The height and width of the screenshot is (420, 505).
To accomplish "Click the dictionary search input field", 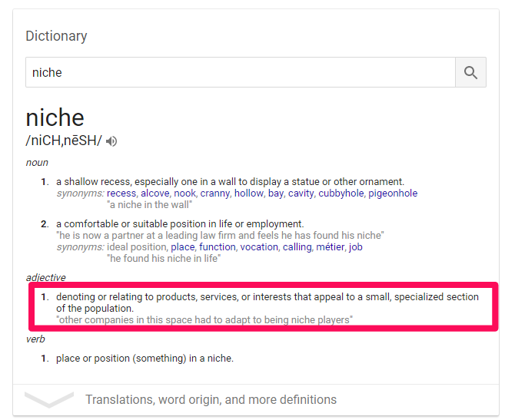I will (x=241, y=72).
